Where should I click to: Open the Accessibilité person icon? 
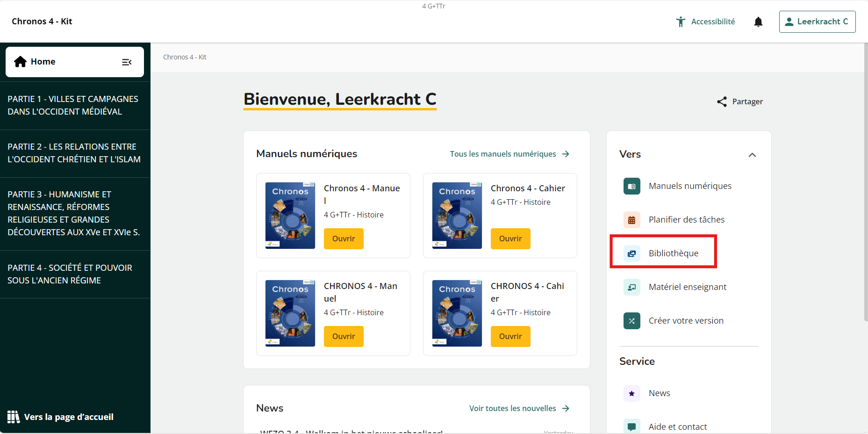[x=681, y=22]
